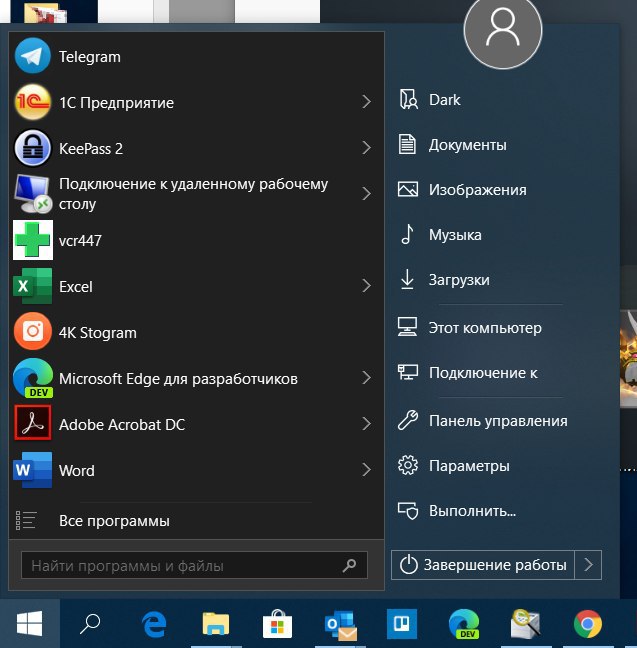Open Microsoft Store taskbar icon
The width and height of the screenshot is (637, 648).
pyautogui.click(x=277, y=624)
